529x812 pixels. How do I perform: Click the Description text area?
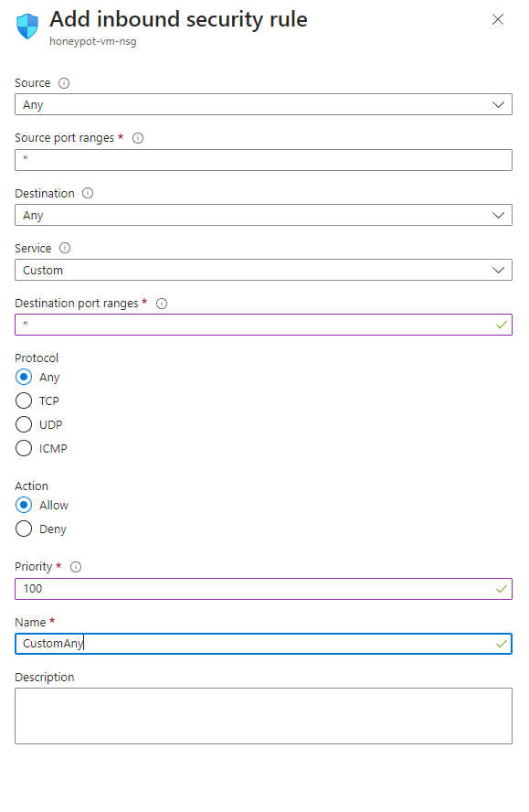coord(263,716)
